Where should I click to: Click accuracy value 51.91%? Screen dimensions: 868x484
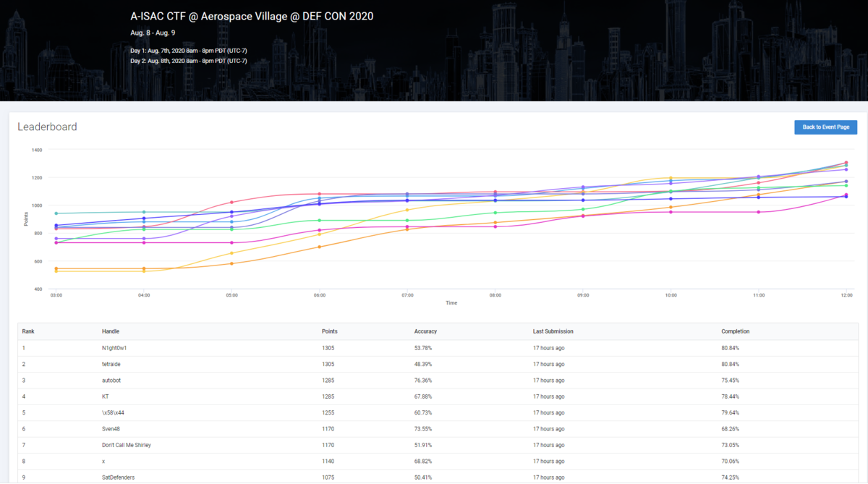point(423,444)
